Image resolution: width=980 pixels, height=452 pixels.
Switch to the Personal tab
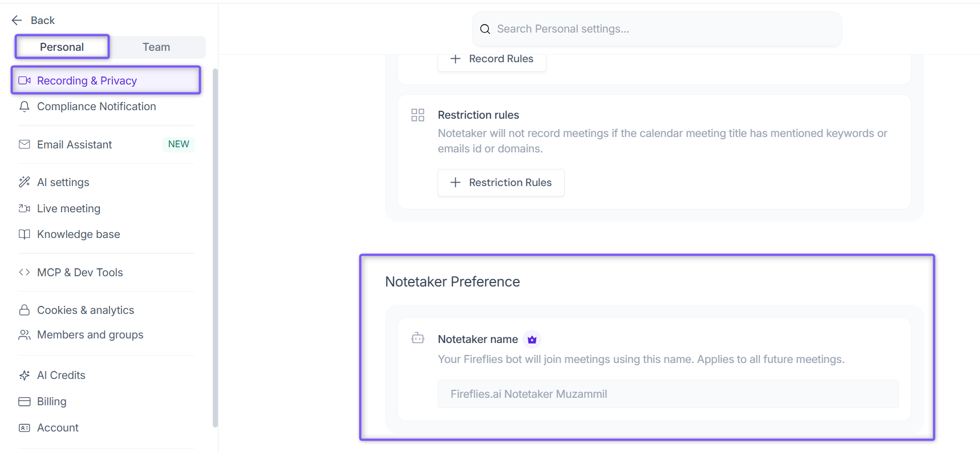62,47
